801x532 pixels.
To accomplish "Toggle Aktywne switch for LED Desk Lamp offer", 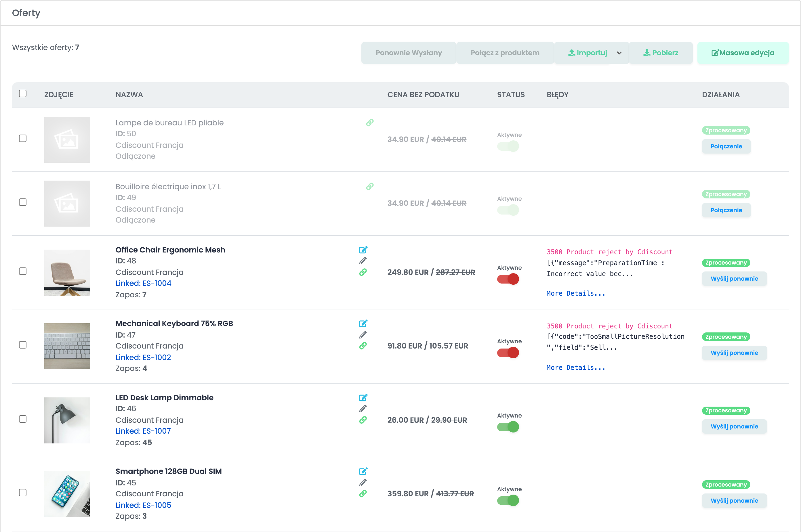I will tap(508, 427).
